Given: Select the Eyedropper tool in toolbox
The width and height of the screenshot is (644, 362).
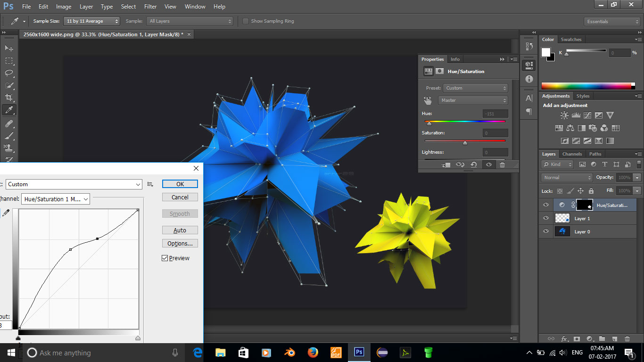Looking at the screenshot, I should pyautogui.click(x=9, y=110).
